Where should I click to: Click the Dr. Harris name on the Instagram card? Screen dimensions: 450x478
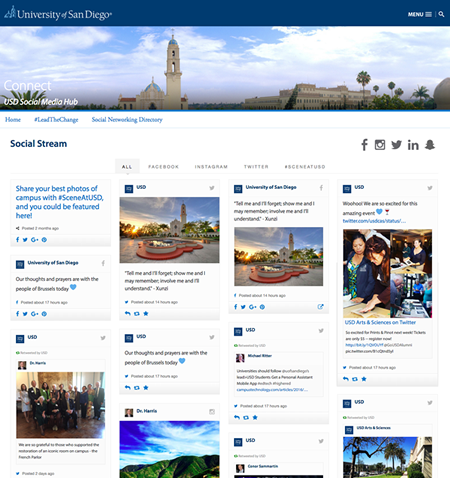147,411
